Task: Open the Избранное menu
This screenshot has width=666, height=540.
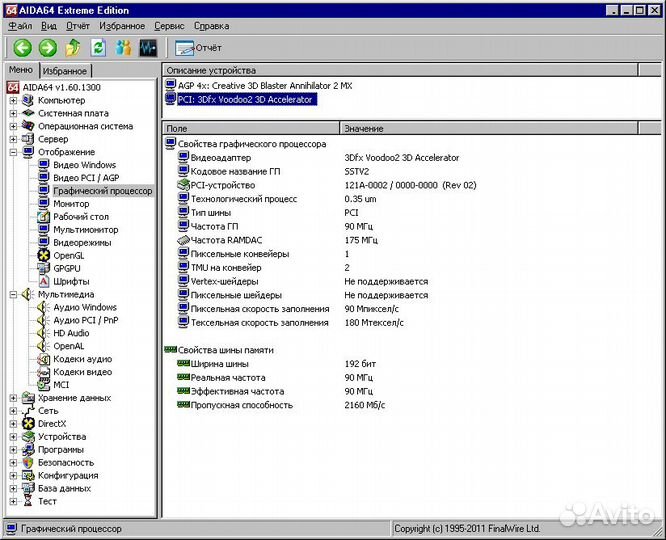Action: pos(122,26)
